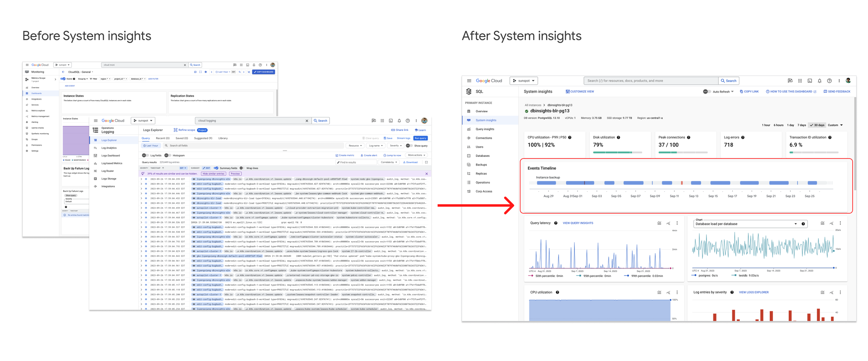Open the sunspot project selector in System insights window
The image size is (868, 361).
[524, 81]
